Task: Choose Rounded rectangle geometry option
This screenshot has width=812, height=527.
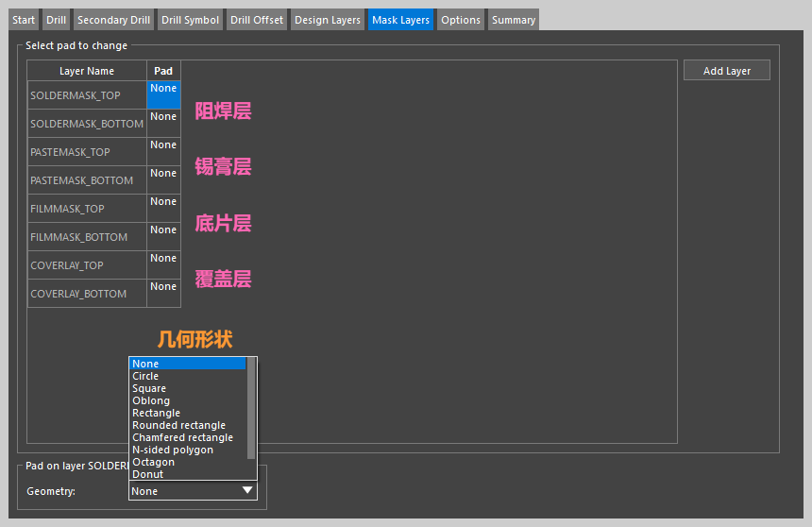Action: pyautogui.click(x=178, y=425)
